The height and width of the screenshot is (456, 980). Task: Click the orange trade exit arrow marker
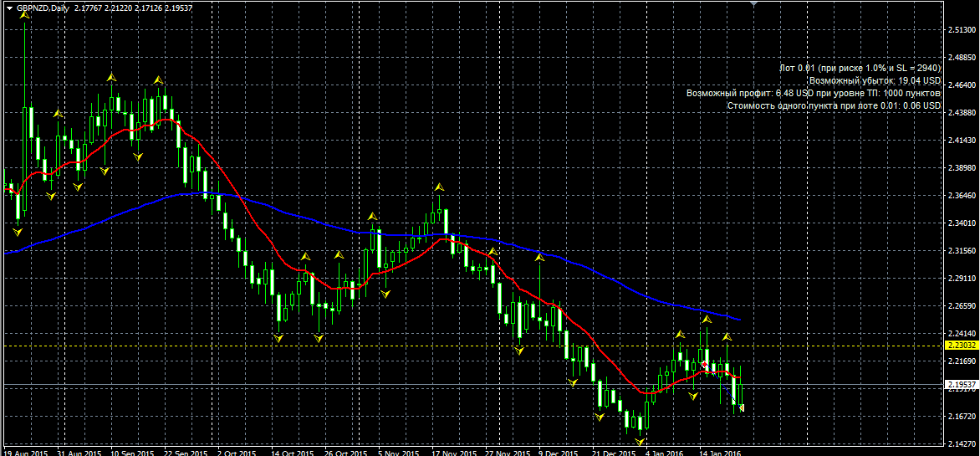click(x=742, y=408)
